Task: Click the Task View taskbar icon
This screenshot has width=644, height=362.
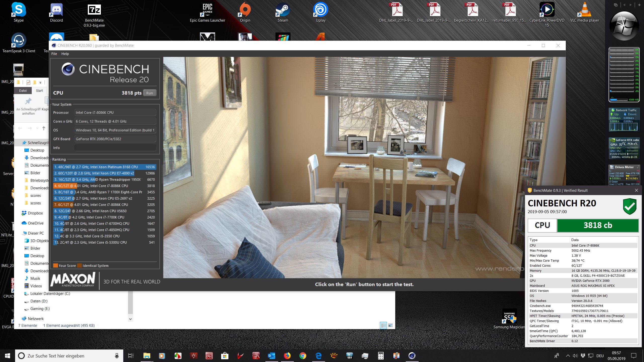Action: 131,356
